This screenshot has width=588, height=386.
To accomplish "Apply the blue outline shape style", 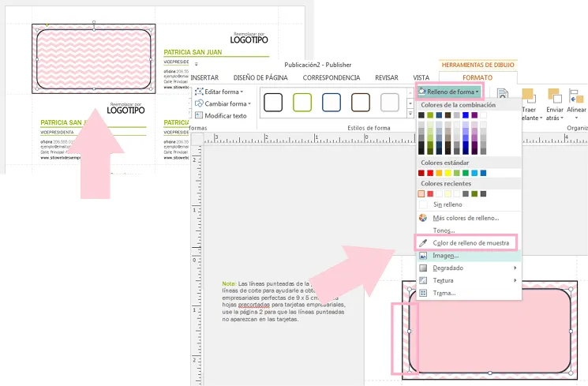I will 331,103.
